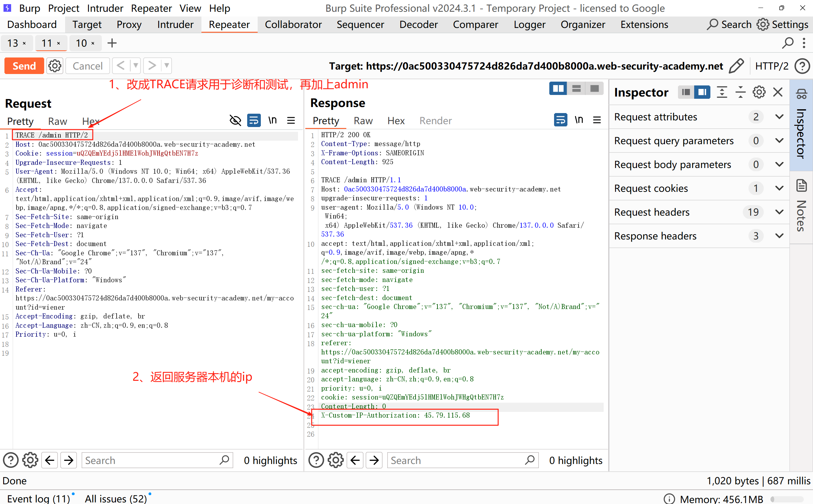Toggle line wrap icon in Request panel
The width and height of the screenshot is (813, 504).
(x=254, y=120)
